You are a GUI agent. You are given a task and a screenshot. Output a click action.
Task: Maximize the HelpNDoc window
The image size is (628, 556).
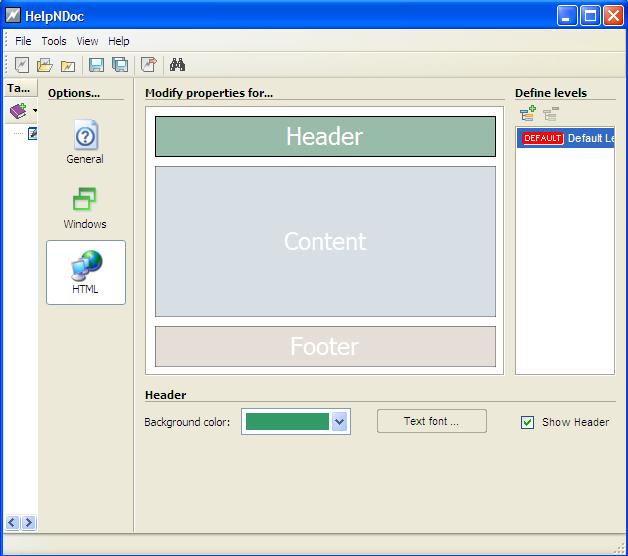[x=590, y=16]
